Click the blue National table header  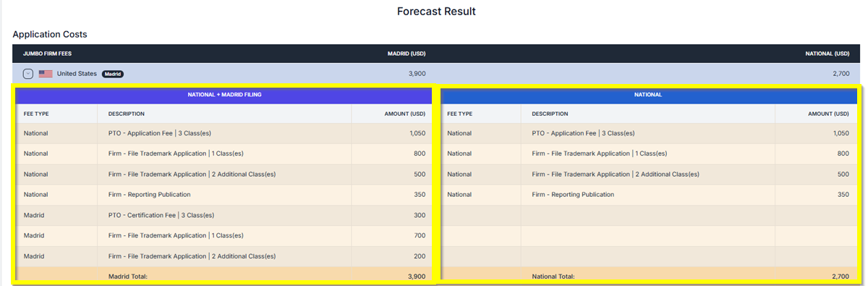pyautogui.click(x=649, y=95)
